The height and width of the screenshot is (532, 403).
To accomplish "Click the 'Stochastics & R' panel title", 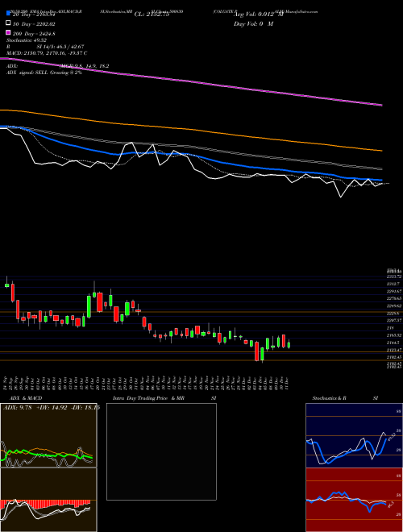I will [x=329, y=398].
